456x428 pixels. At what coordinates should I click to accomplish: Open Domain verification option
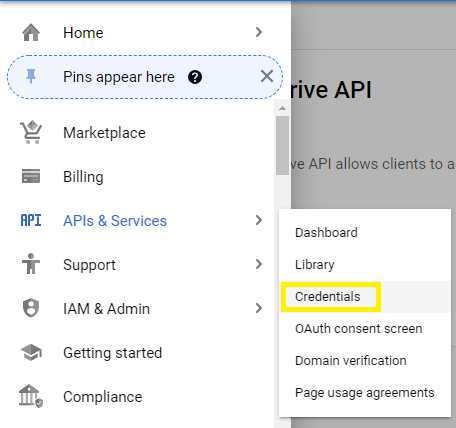(351, 361)
